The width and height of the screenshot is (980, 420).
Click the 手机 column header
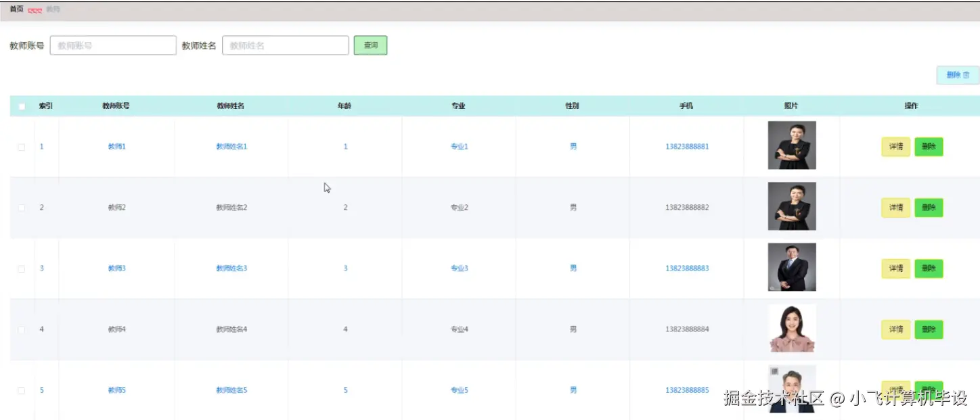tap(687, 106)
